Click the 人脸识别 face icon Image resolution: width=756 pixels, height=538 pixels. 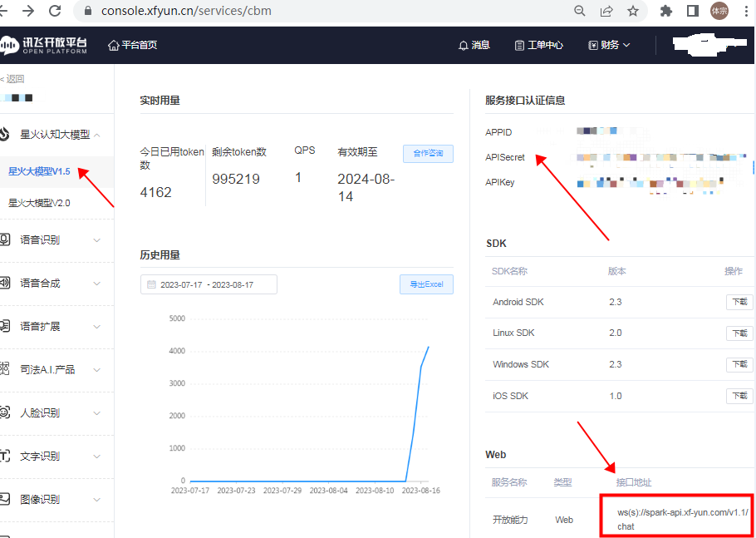pos(4,412)
